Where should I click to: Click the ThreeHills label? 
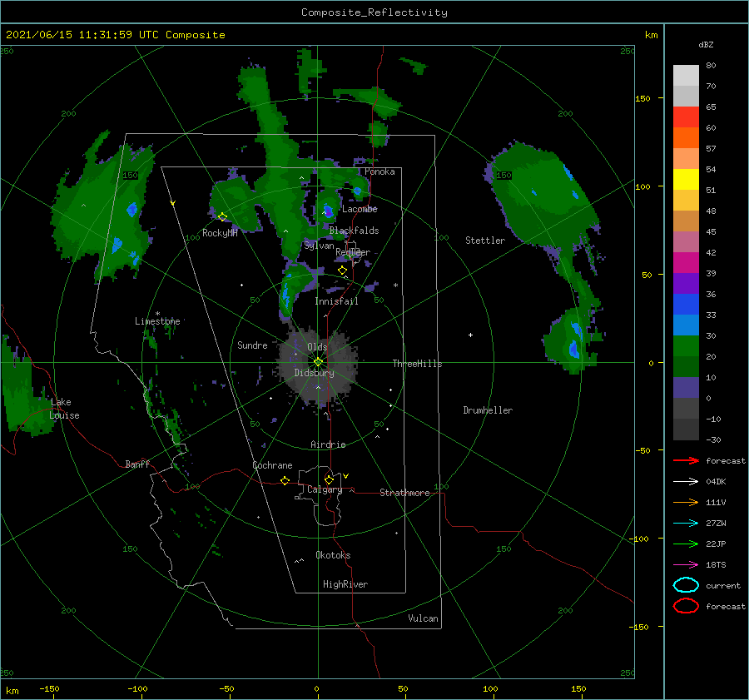(x=417, y=364)
